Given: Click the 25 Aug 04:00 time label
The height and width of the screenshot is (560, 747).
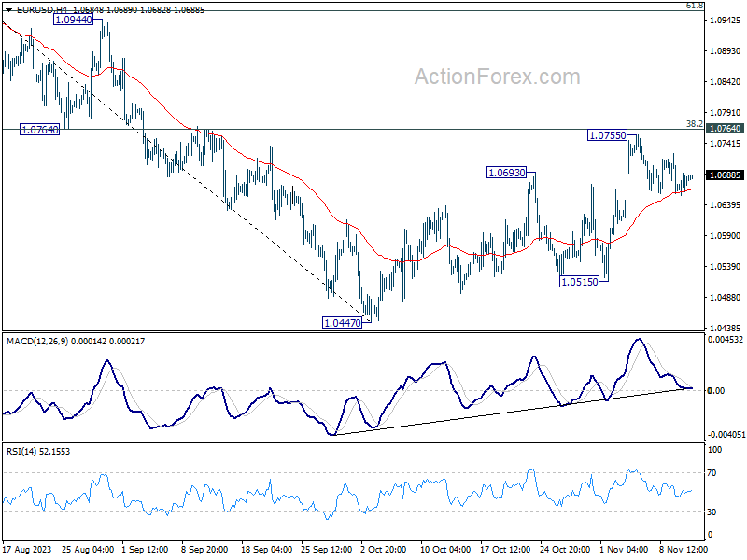Looking at the screenshot, I should pyautogui.click(x=88, y=550).
